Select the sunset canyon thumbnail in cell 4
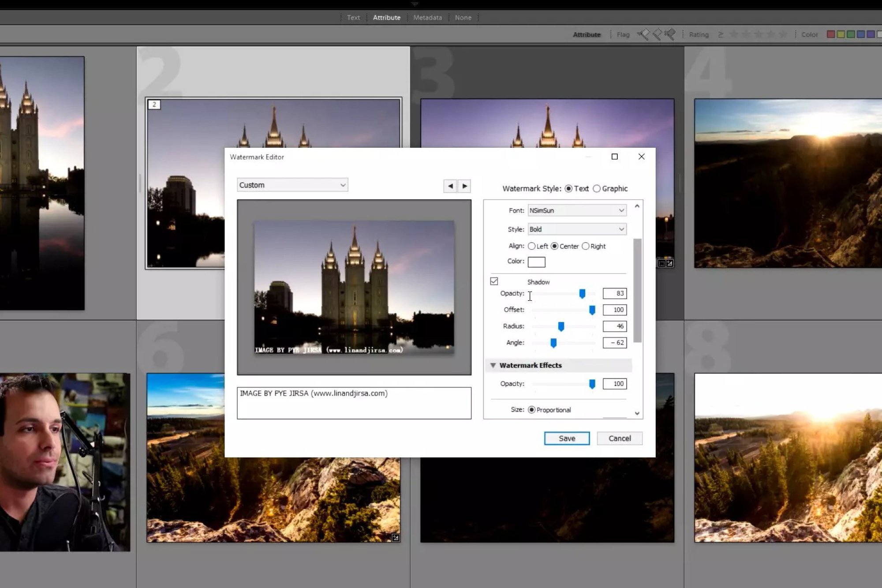882x588 pixels. coord(788,183)
